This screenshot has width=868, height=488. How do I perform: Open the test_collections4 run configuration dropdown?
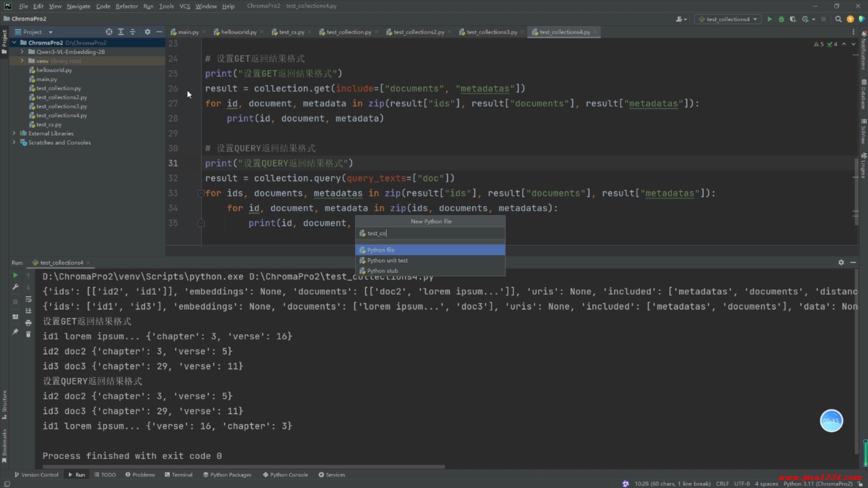tap(728, 19)
